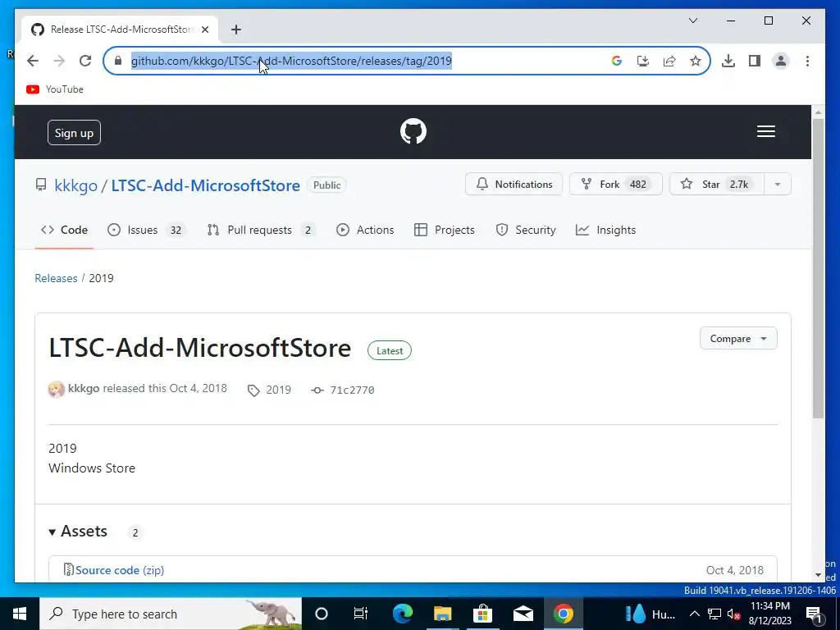Go back using the browser back arrow
Image resolution: width=840 pixels, height=630 pixels.
(x=33, y=61)
